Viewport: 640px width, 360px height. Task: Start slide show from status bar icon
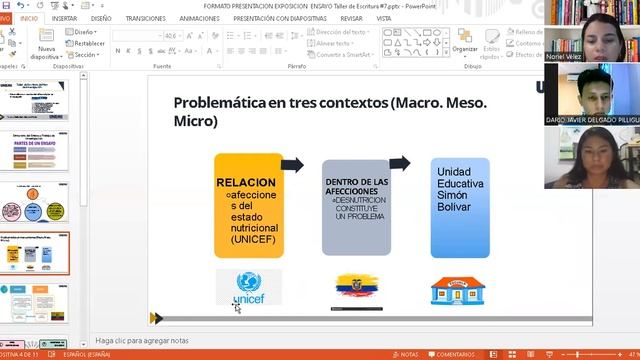[x=549, y=354]
